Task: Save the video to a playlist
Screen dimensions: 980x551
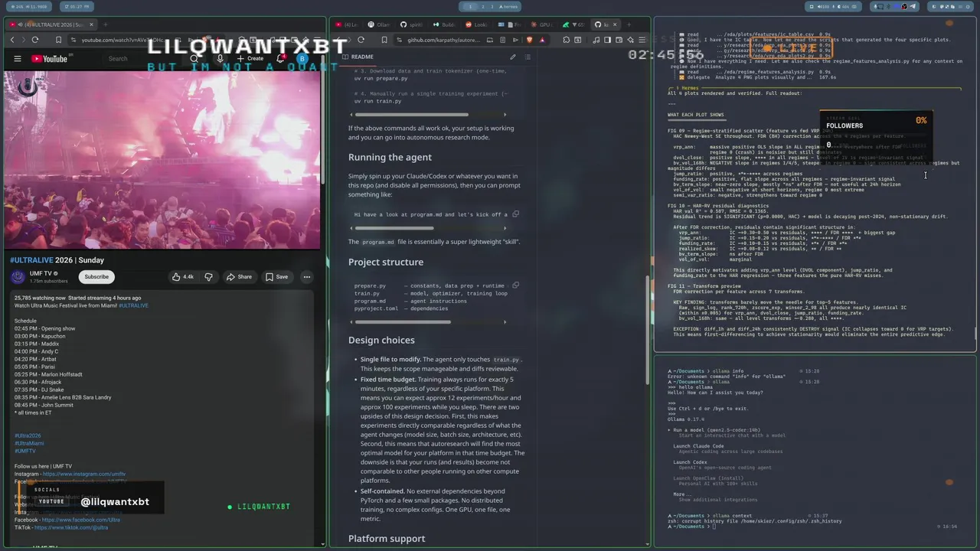Action: point(276,277)
